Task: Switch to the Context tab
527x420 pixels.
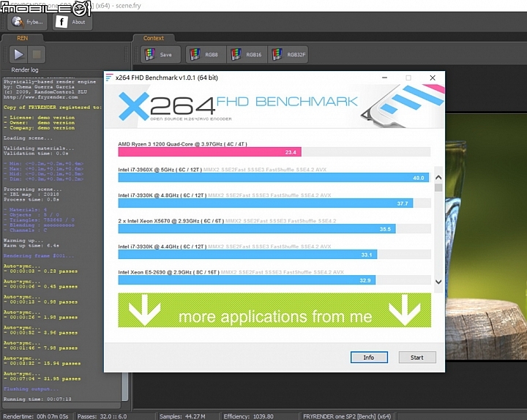Action: click(x=154, y=38)
